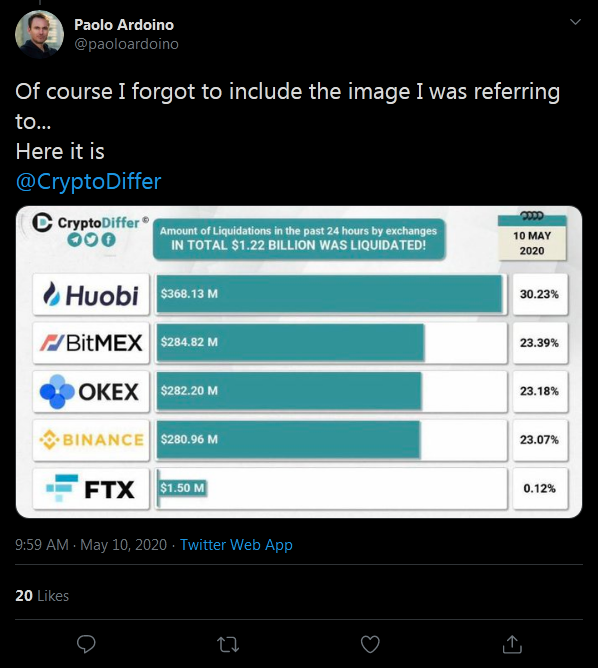598x668 pixels.
Task: Click the Huobi logo in the chart image
Action: pos(91,294)
